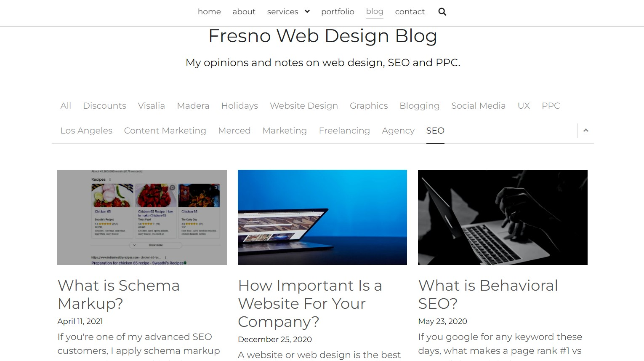Click the Schema Markup recipe screenshot thumbnail
The image size is (644, 361).
(x=142, y=217)
